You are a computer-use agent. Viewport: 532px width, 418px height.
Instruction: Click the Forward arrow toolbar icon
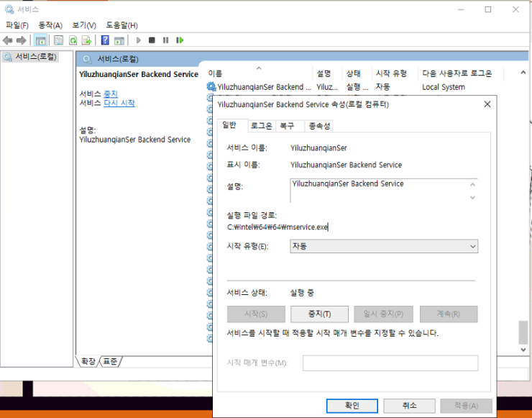(x=21, y=40)
